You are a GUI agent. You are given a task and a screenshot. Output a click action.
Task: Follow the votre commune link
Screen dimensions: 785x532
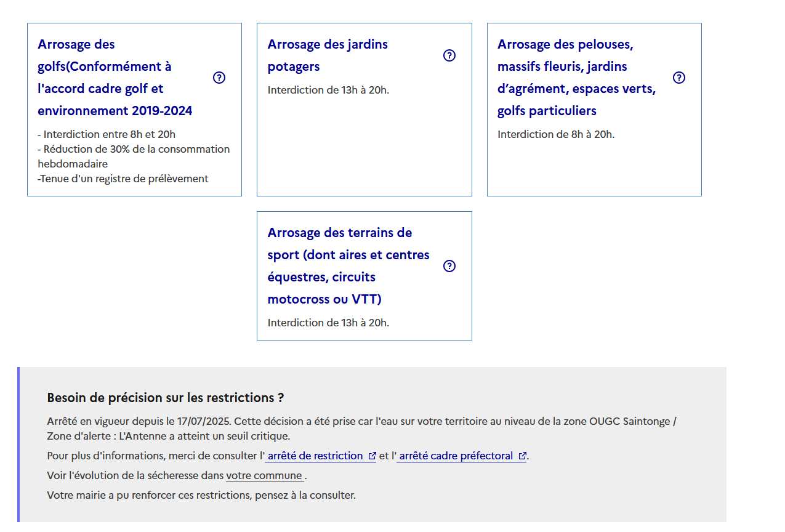pyautogui.click(x=264, y=476)
